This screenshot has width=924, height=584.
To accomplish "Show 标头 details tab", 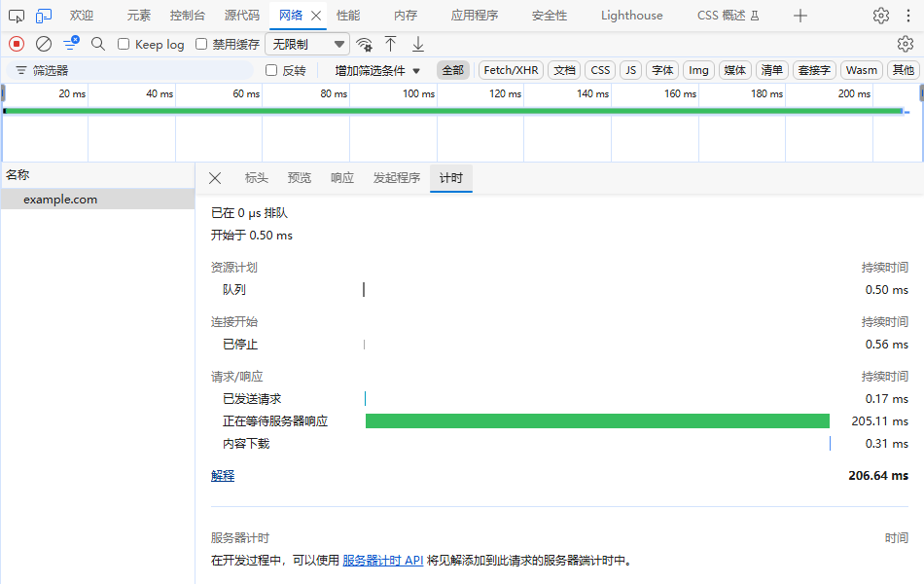I will pyautogui.click(x=257, y=178).
